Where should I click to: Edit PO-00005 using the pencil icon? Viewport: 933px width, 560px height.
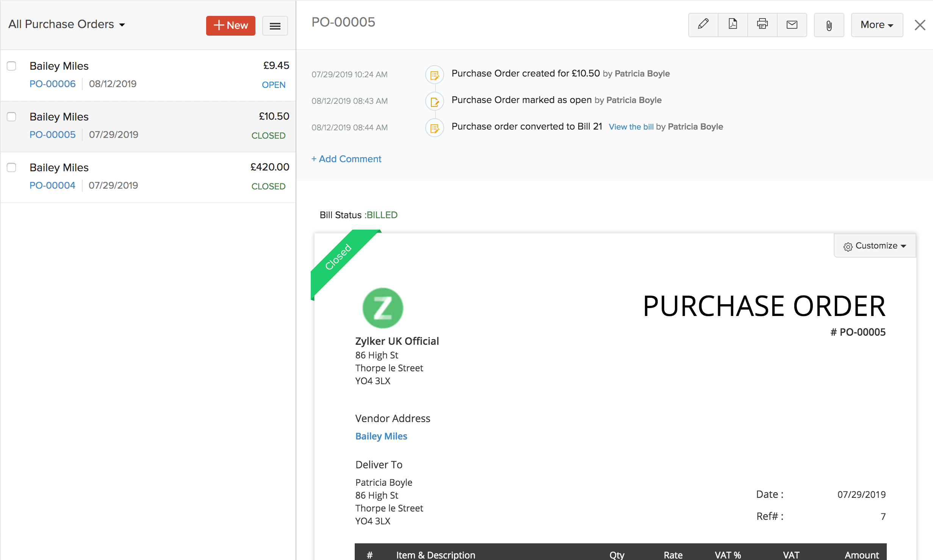point(703,25)
